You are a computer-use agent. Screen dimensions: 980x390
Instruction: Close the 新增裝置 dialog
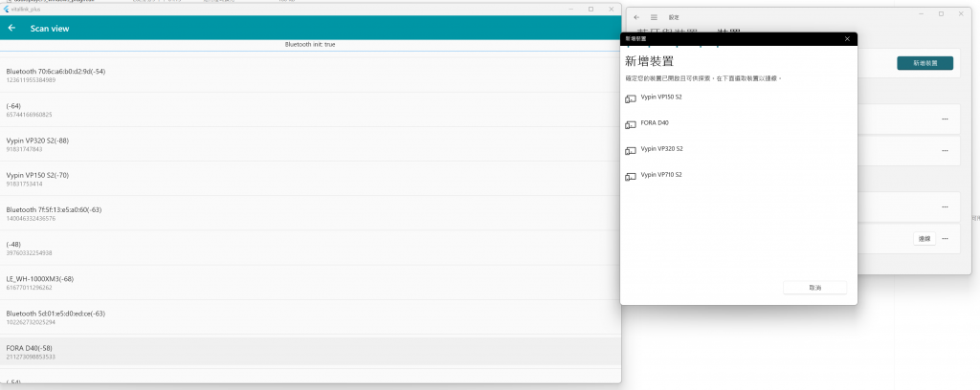coord(847,38)
